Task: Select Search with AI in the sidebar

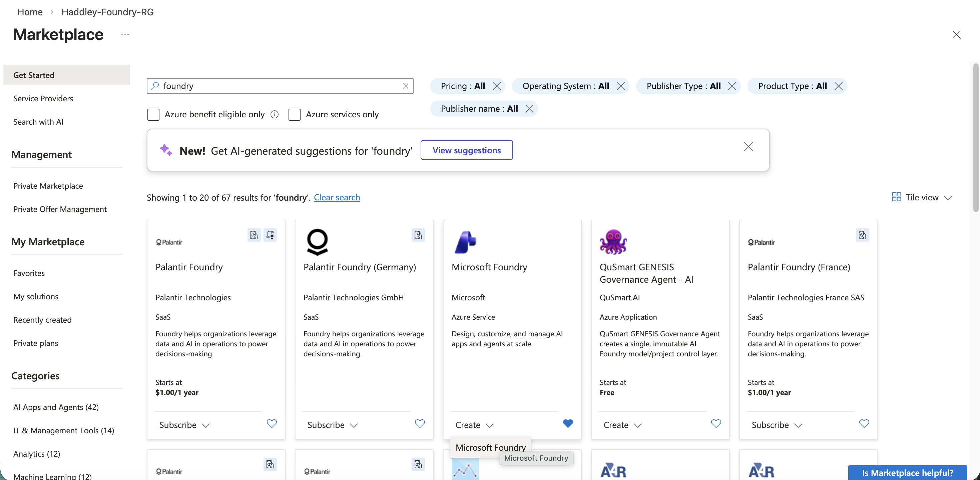Action: tap(38, 122)
